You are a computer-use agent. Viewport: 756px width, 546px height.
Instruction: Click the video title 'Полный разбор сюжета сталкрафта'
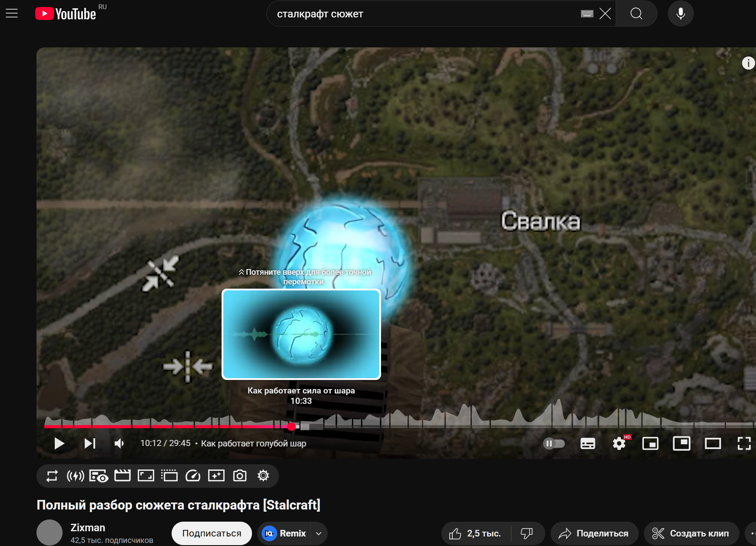[179, 505]
